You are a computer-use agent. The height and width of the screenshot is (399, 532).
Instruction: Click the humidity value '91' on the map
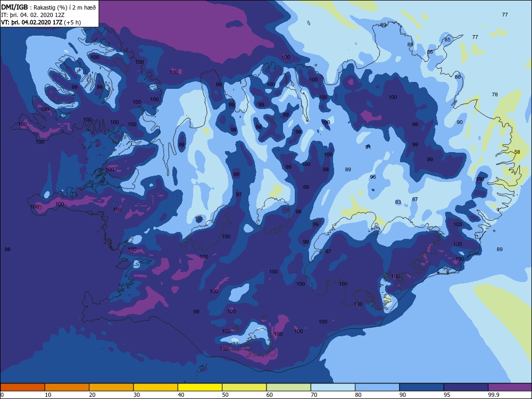tap(368, 147)
